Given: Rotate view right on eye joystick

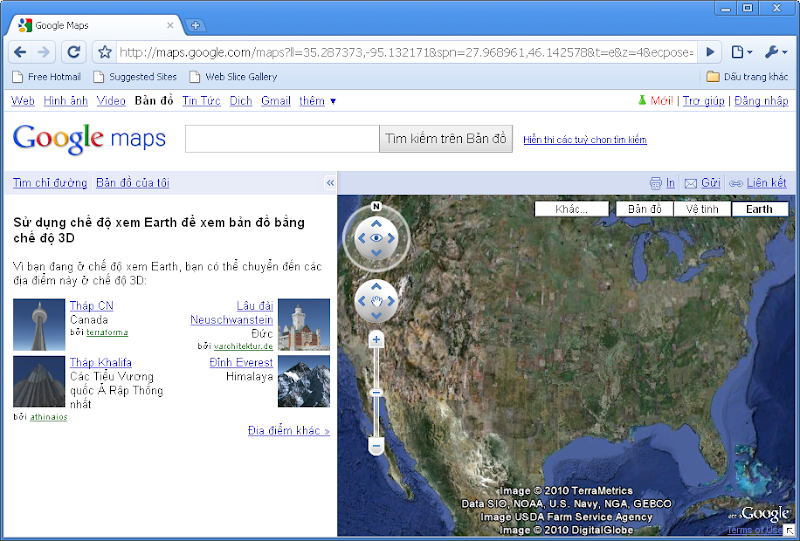Looking at the screenshot, I should [391, 238].
